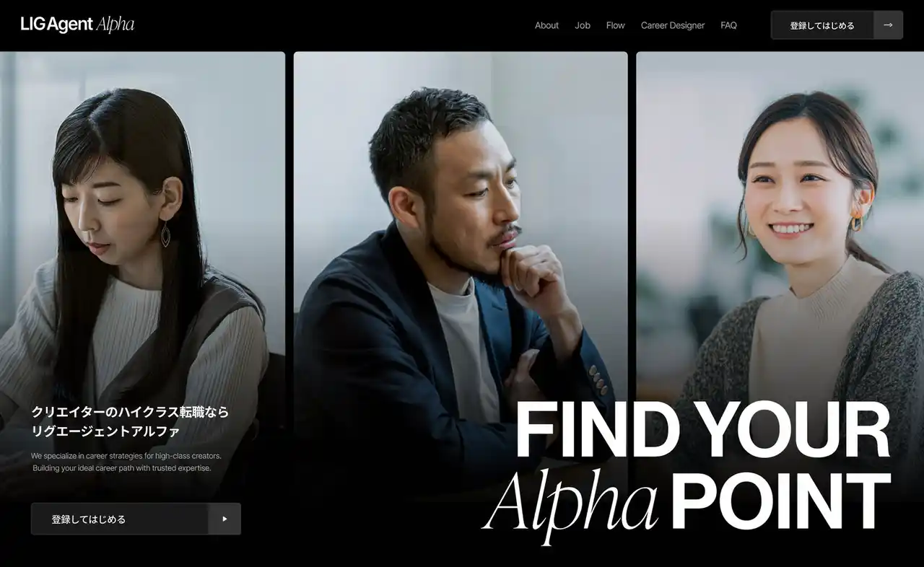The height and width of the screenshot is (567, 924).
Task: Open the About menu item
Action: [546, 25]
